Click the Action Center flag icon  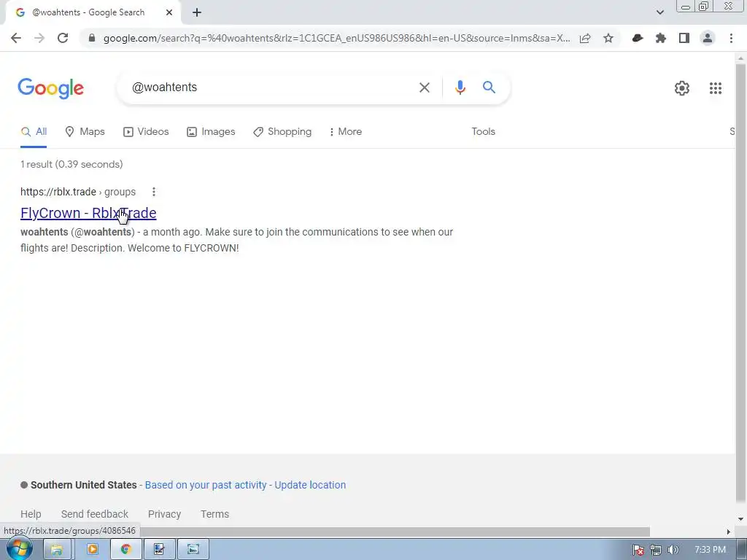pos(638,550)
